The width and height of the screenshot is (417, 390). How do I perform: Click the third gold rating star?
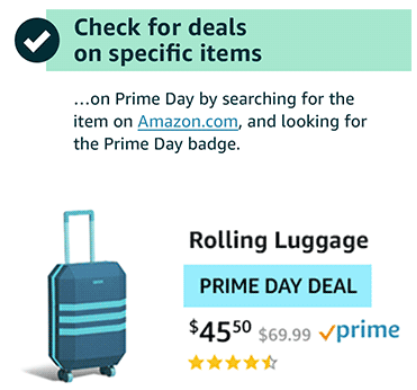point(233,363)
